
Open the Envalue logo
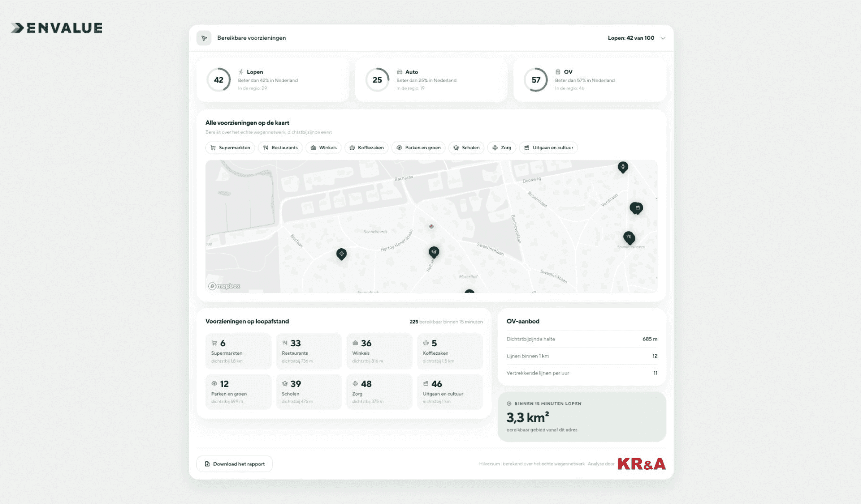pyautogui.click(x=56, y=28)
